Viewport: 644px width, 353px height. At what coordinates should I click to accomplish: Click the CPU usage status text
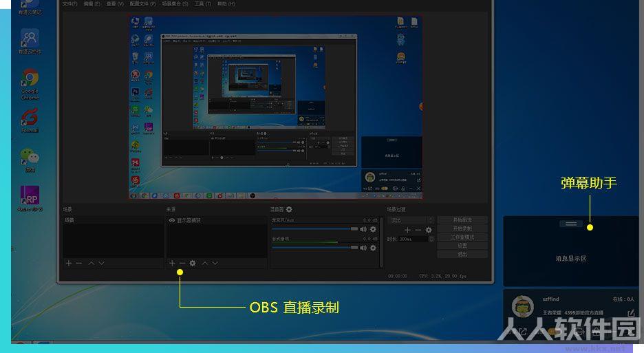[x=443, y=276]
